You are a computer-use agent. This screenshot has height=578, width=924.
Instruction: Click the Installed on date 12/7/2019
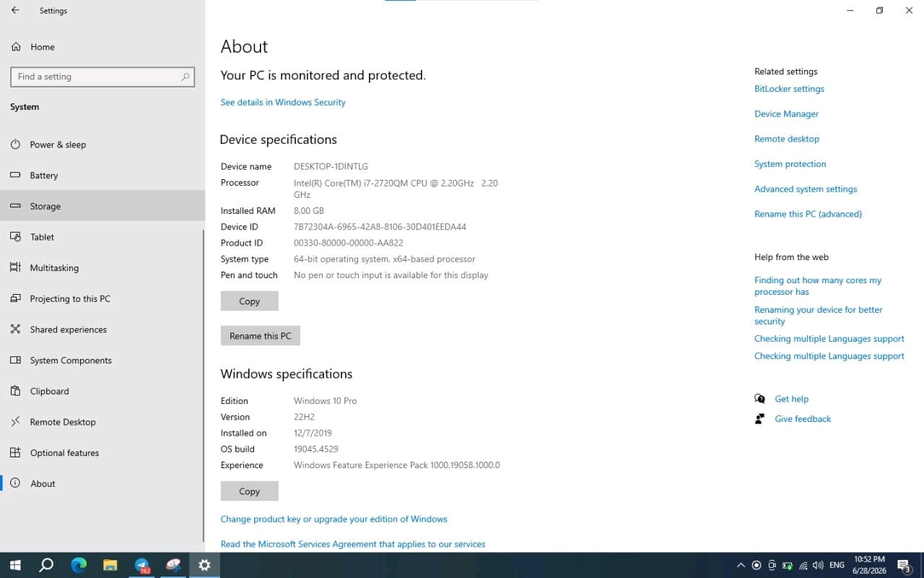point(313,433)
